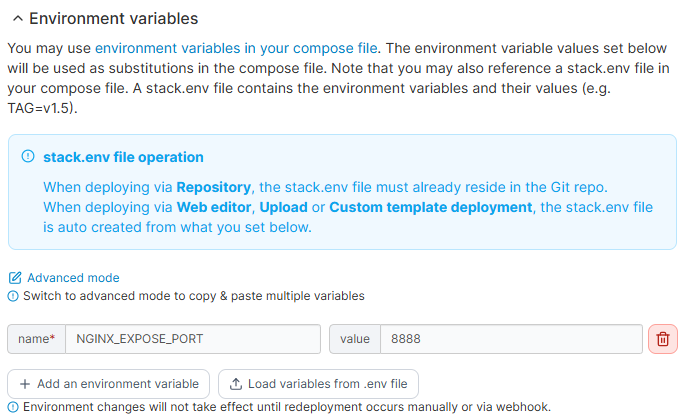This screenshot has height=417, width=685.
Task: Click the info icon beside the redeployment notice
Action: [13, 406]
